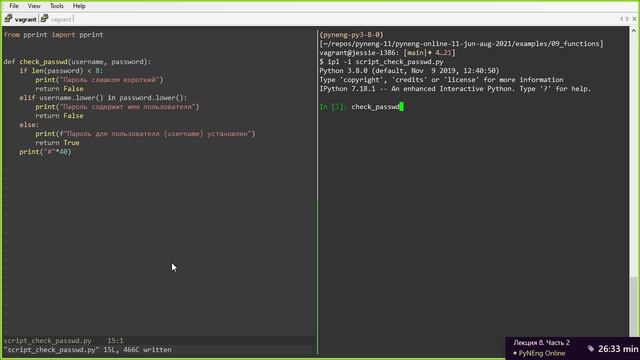Click 'check_passwd' typed at the IPython prompt
Screen dimensions: 640x360
[376, 107]
